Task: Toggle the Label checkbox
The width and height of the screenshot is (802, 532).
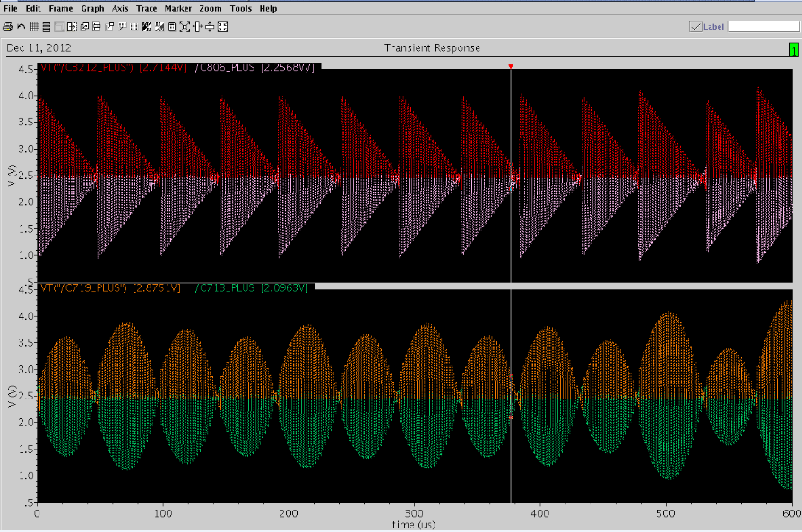Action: (694, 27)
